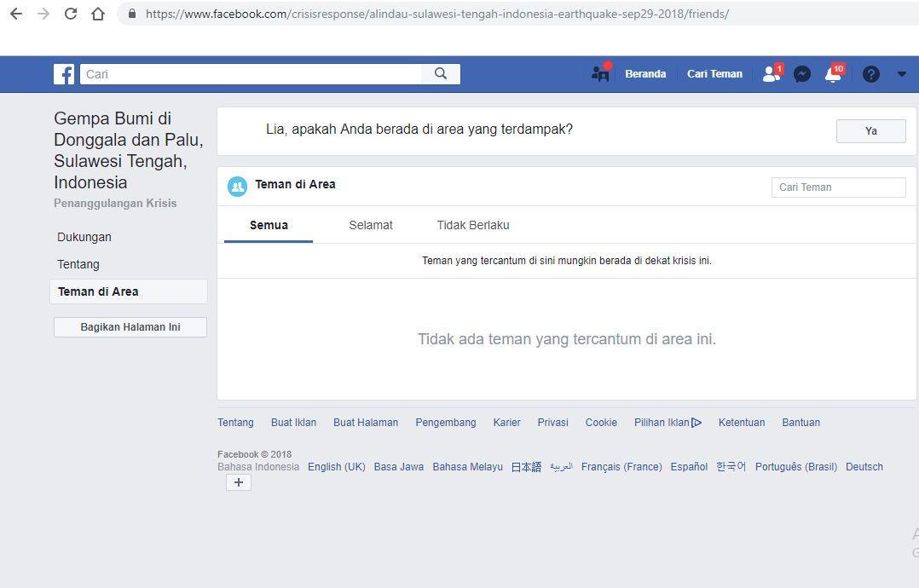919x588 pixels.
Task: Click 'Tidak ada teman yang tercantum' message
Action: [x=567, y=339]
